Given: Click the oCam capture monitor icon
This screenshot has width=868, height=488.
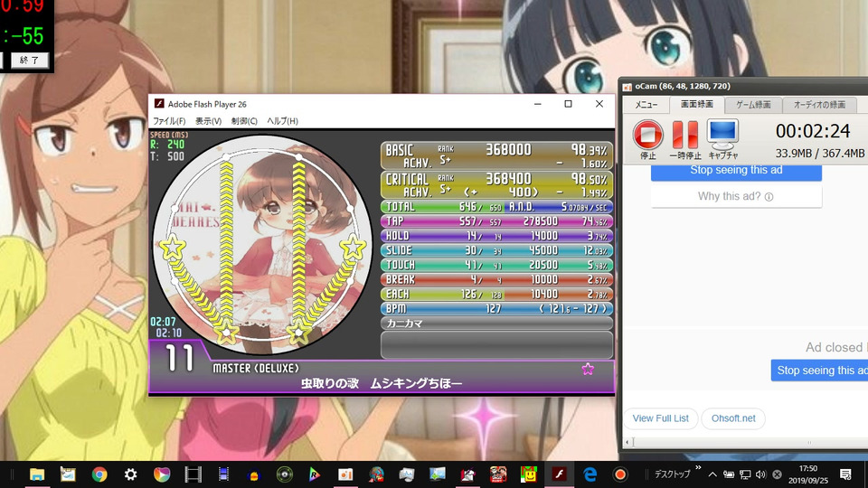Looking at the screenshot, I should click(x=723, y=135).
